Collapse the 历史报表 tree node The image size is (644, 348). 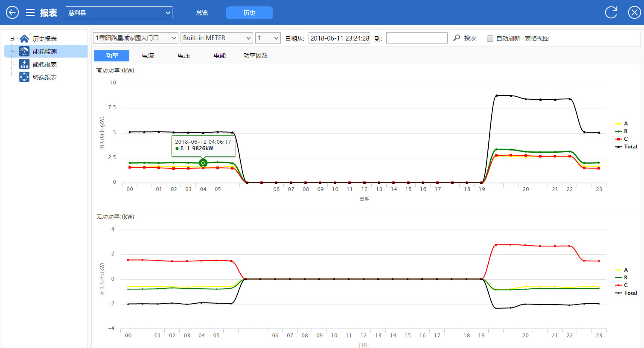click(12, 39)
